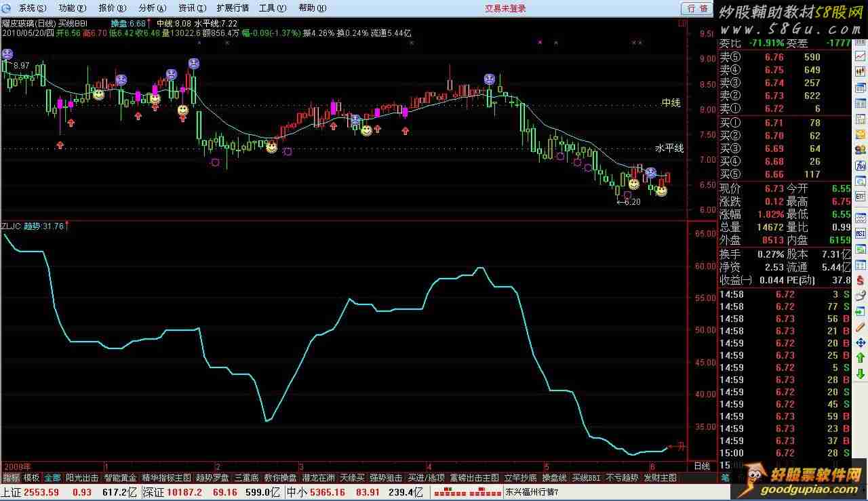Click the green down arrow icon
The image size is (868, 501).
860,374
